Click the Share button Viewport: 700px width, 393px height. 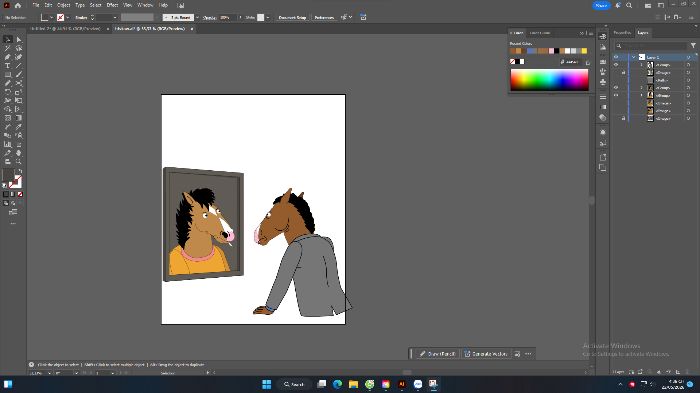[x=601, y=5]
